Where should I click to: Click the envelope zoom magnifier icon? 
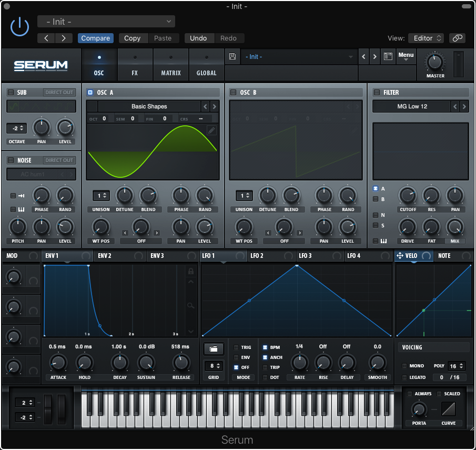click(190, 305)
